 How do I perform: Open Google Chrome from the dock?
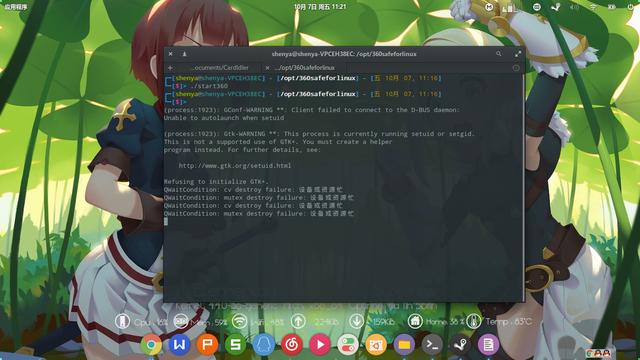tap(151, 344)
